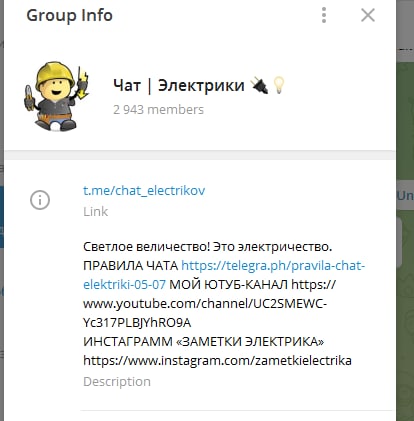Click the instagram.com/zametkielectrika URL text
The height and width of the screenshot is (421, 414).
(x=217, y=361)
